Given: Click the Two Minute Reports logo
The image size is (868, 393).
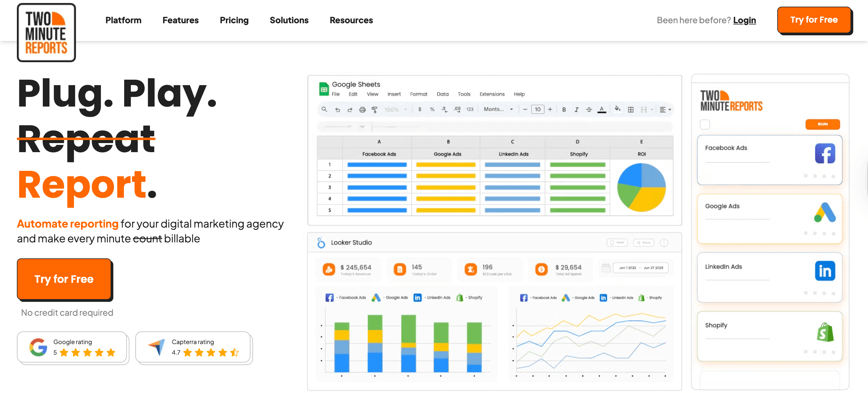Looking at the screenshot, I should (x=46, y=33).
